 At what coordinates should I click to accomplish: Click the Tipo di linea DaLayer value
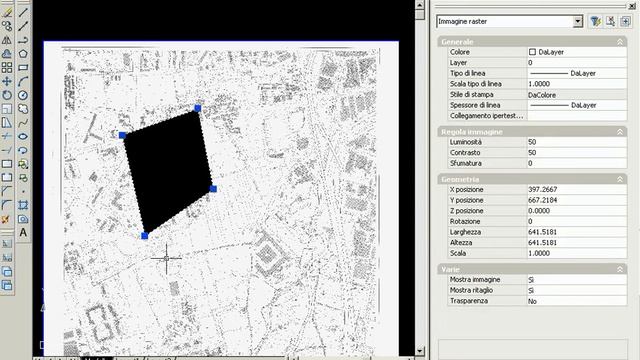(577, 73)
